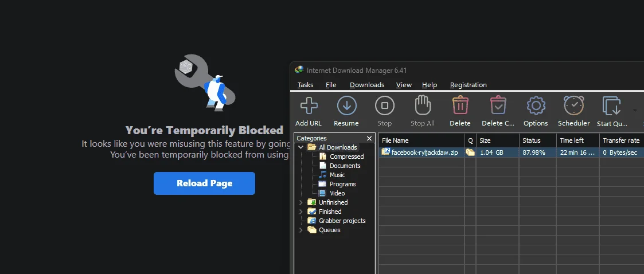Open the View menu
The image size is (644, 274).
pyautogui.click(x=404, y=85)
